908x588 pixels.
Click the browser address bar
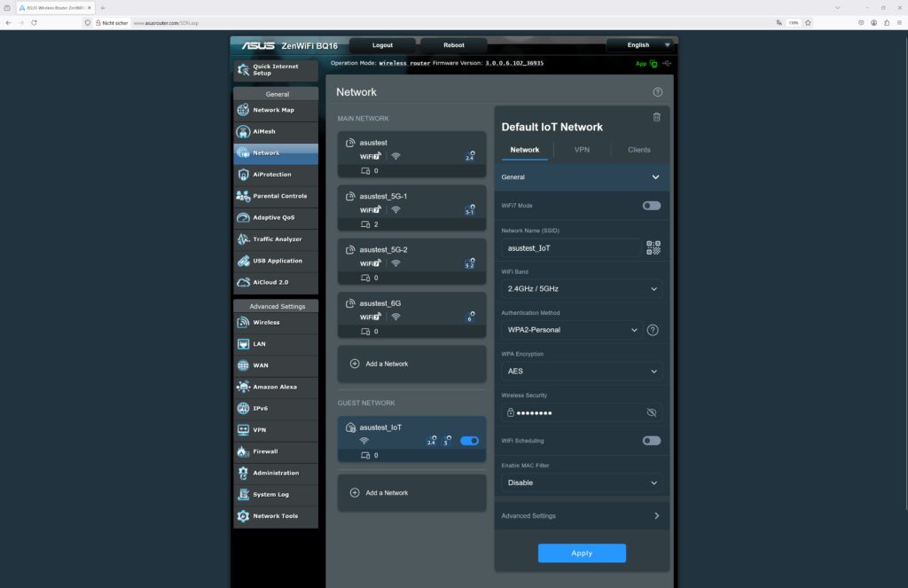pos(428,22)
